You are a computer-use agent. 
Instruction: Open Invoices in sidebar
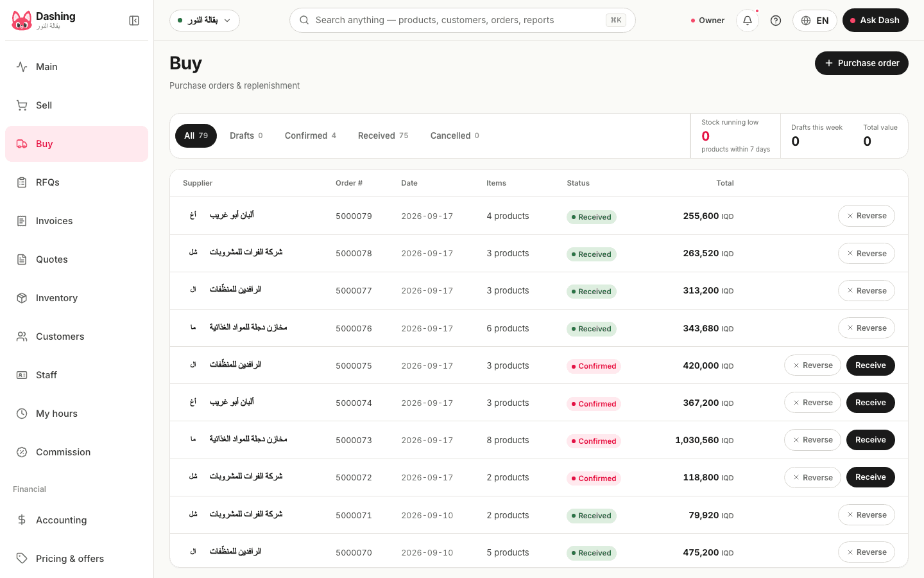pos(76,221)
